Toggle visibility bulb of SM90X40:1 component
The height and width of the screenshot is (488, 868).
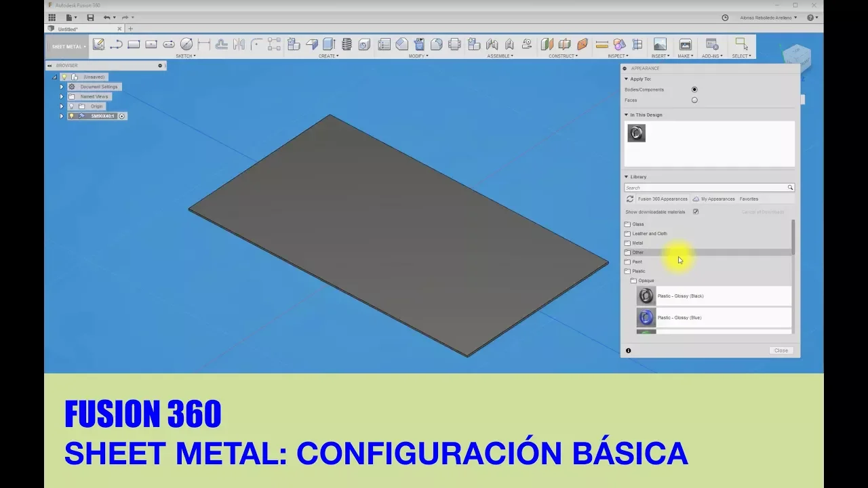pos(71,116)
